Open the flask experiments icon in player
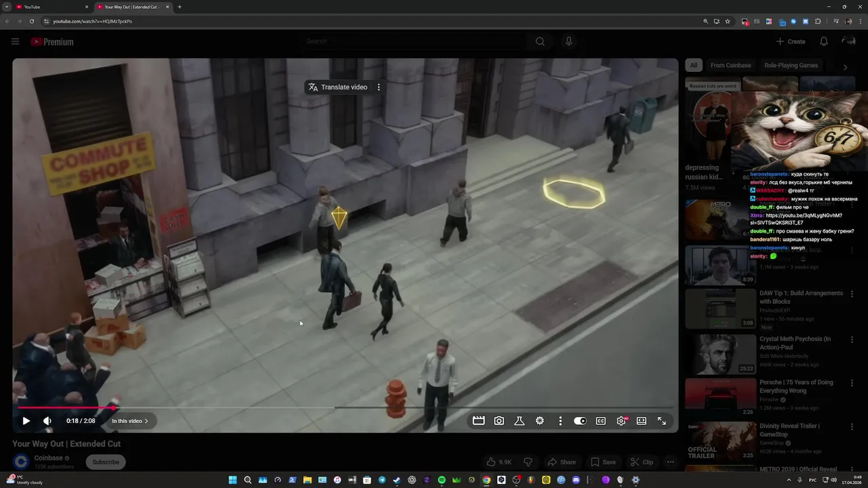The width and height of the screenshot is (868, 488). pyautogui.click(x=519, y=421)
